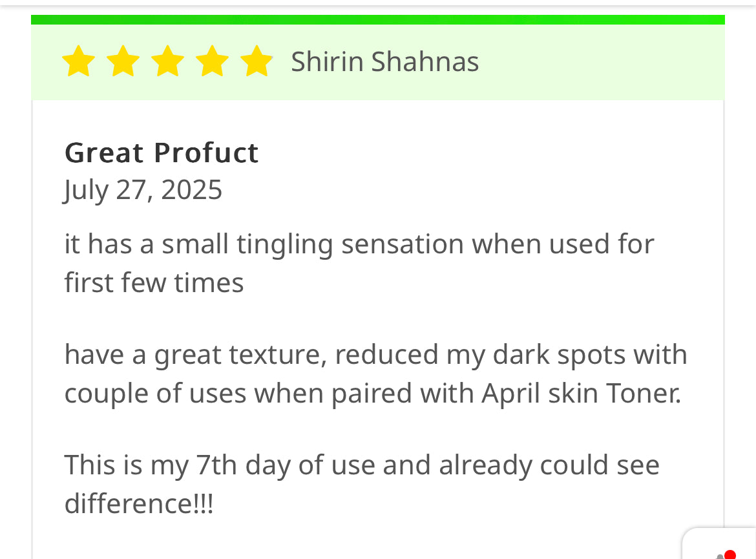Click the red notification badge
Viewport: 756px width, 559px height.
(x=730, y=554)
